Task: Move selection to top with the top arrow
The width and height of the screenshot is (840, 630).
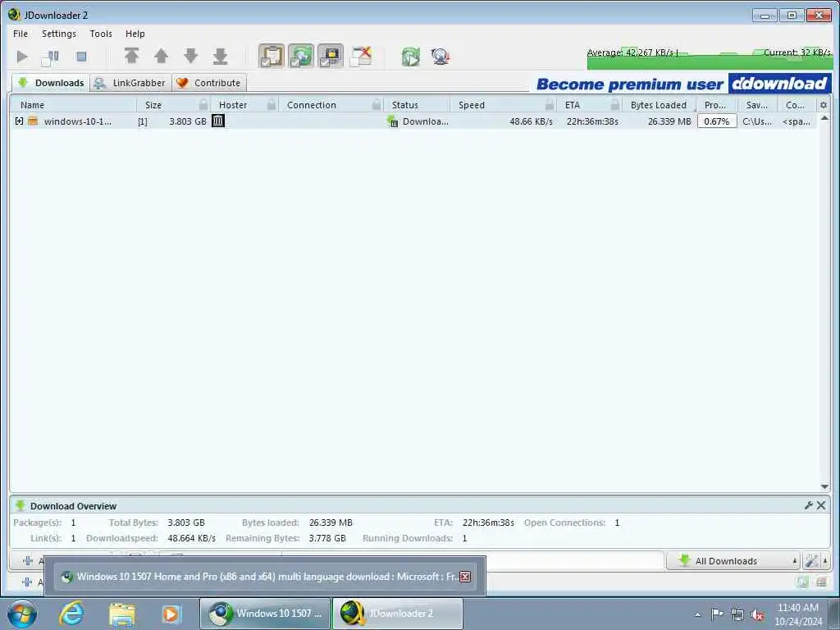Action: click(x=132, y=56)
